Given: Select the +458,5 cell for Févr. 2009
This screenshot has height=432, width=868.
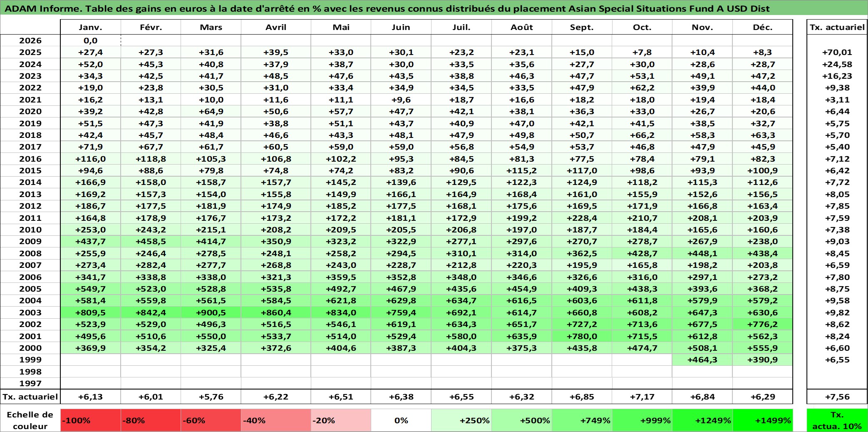Looking at the screenshot, I should point(151,241).
